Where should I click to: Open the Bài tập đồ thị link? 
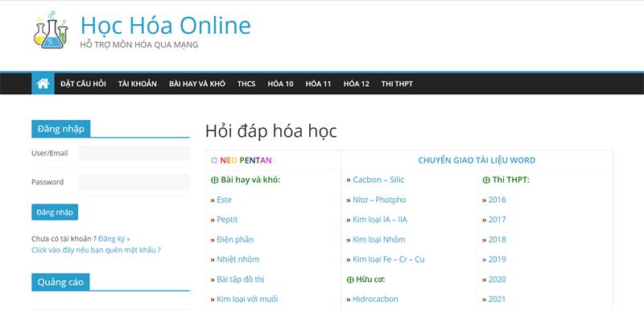[241, 279]
